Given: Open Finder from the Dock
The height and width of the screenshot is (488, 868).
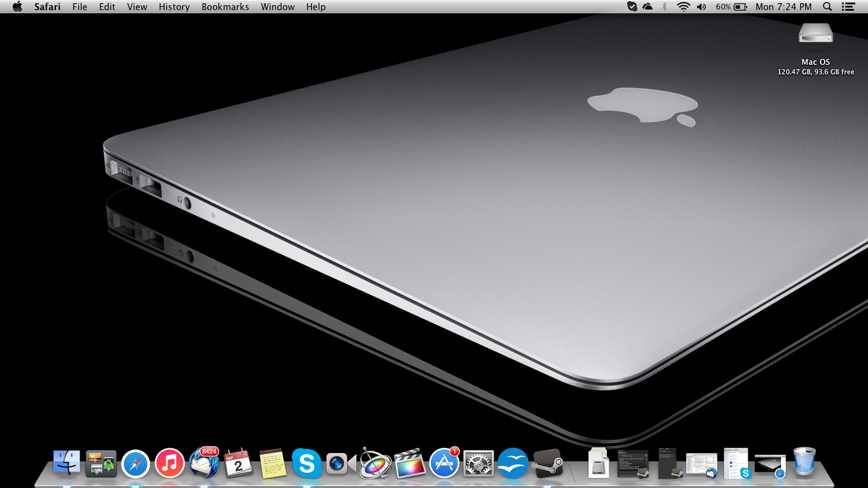Looking at the screenshot, I should (67, 463).
